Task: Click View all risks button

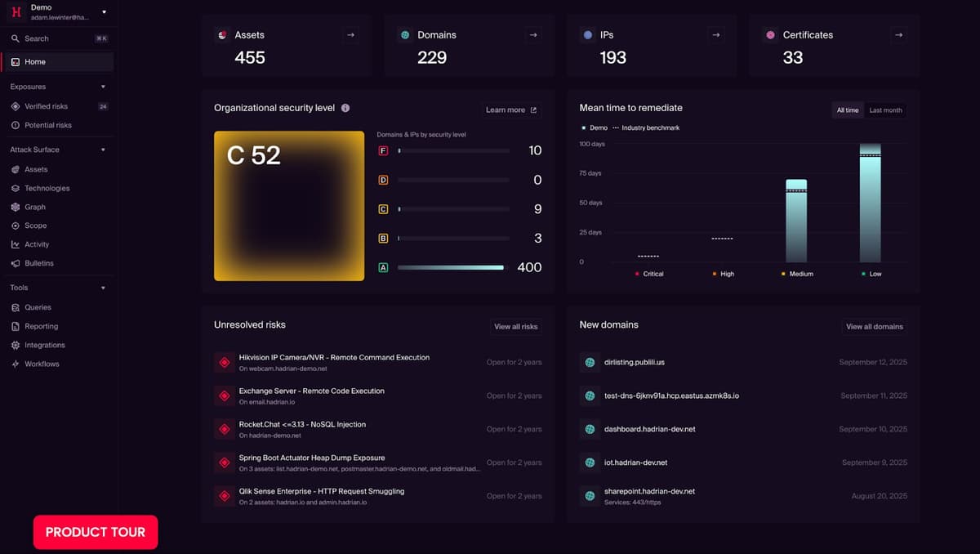Action: [516, 326]
